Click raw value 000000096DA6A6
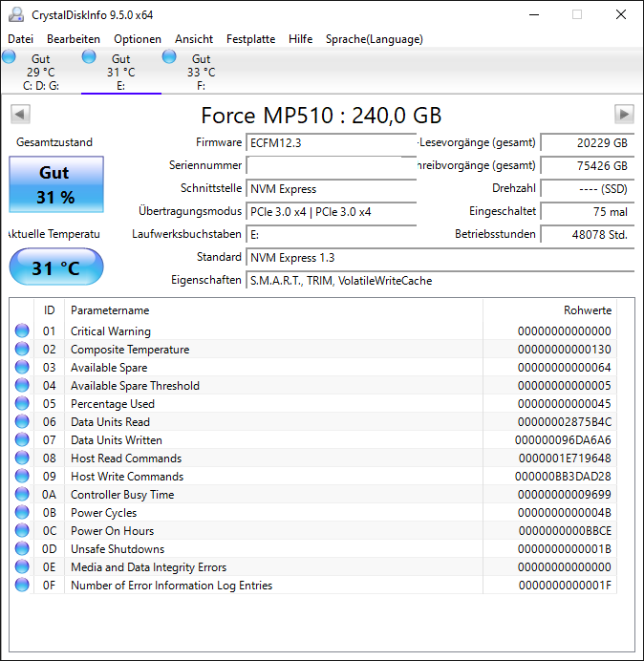644x661 pixels. coord(563,440)
